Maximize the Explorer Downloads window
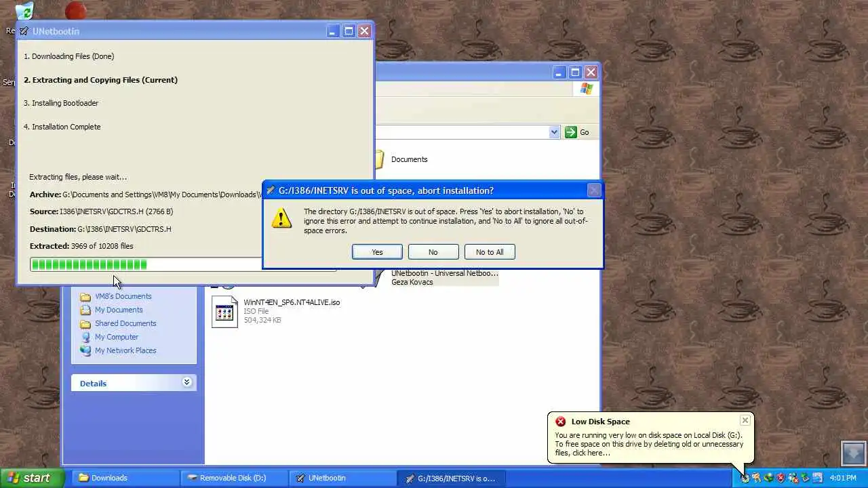 [575, 73]
